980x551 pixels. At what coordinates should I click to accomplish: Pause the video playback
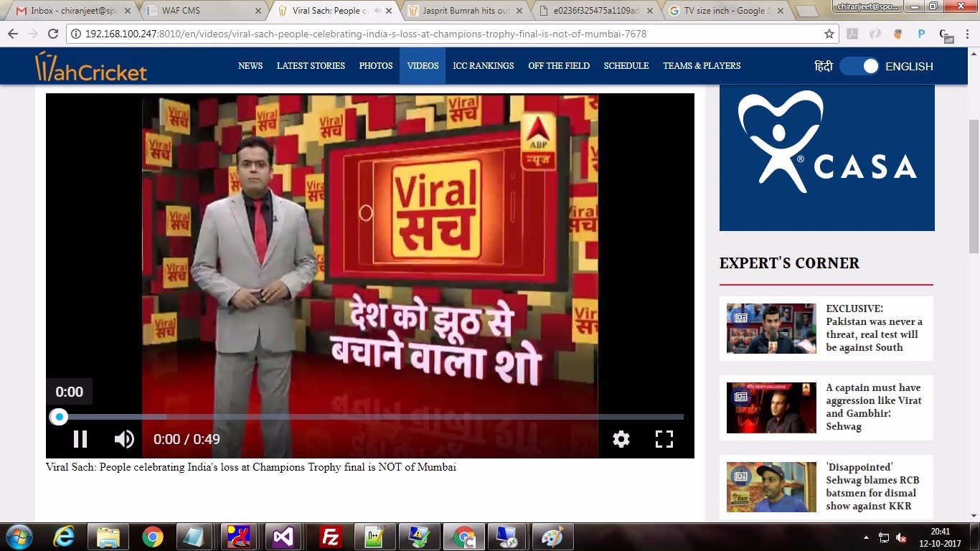(x=80, y=439)
